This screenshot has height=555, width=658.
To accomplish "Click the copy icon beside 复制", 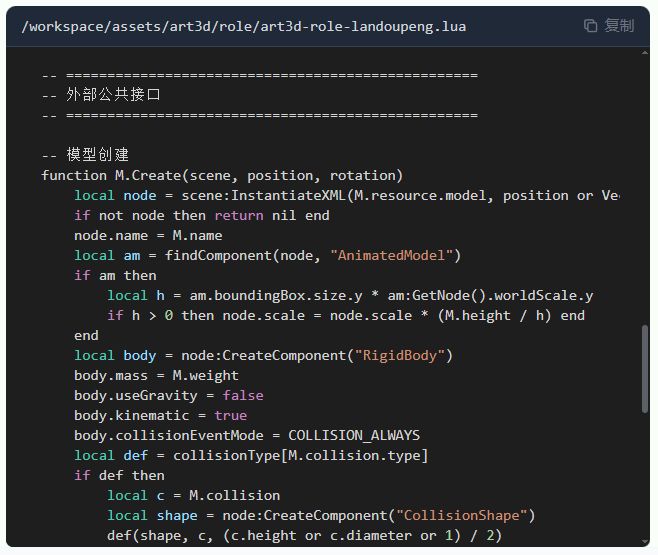I will click(590, 26).
